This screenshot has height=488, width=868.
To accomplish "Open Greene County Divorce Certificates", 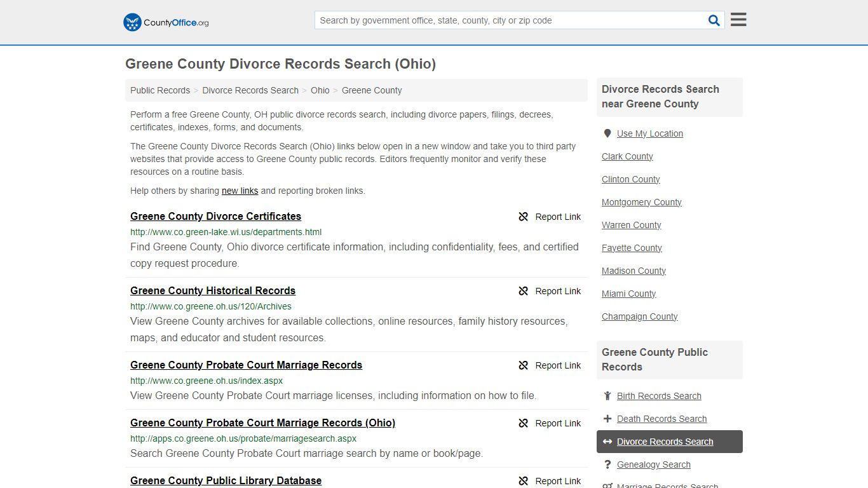I will coord(215,216).
